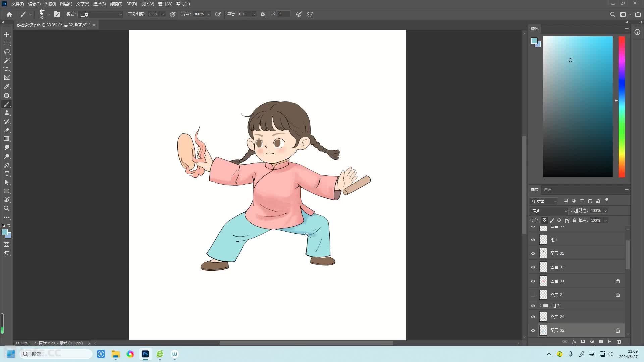
Task: Delete layer using the trash icon
Action: (619, 342)
